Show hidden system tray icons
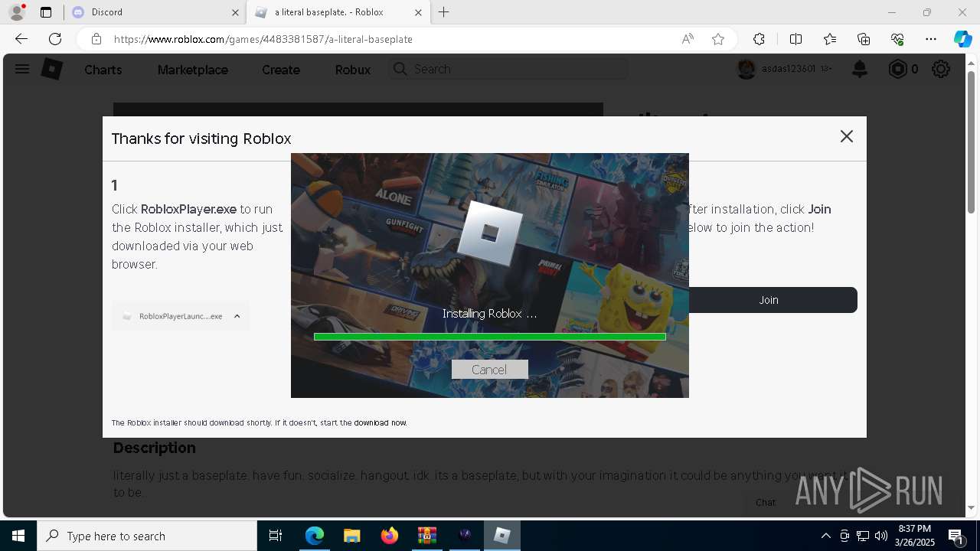 [825, 536]
